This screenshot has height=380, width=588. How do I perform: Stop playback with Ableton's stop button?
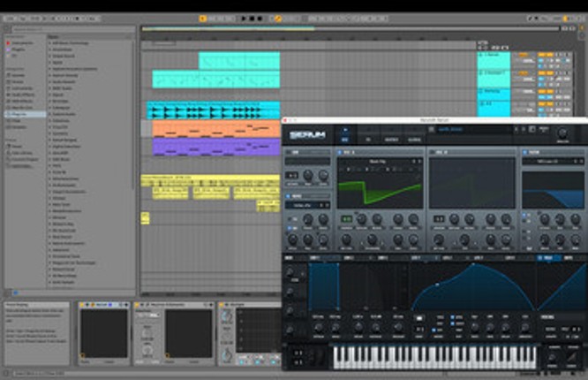(252, 19)
